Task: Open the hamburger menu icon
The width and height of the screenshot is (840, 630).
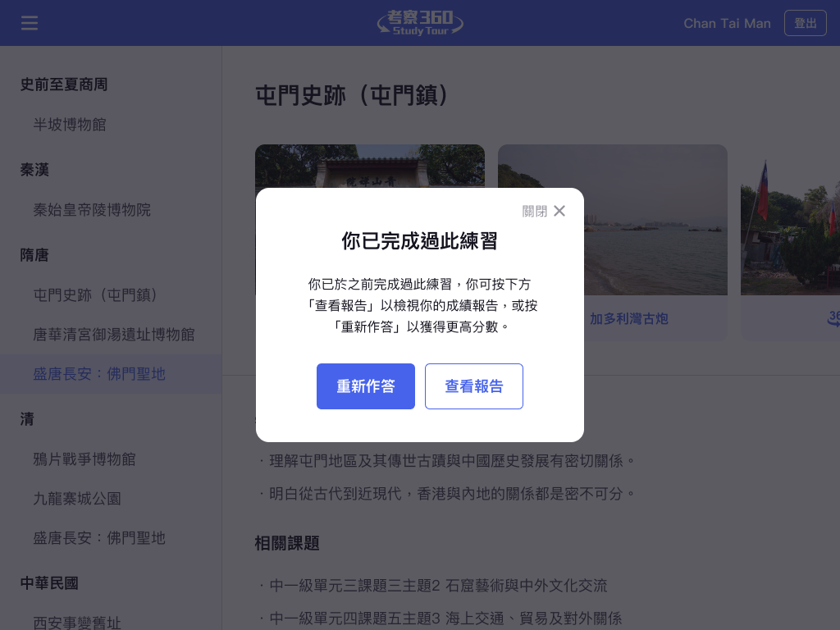Action: (30, 23)
